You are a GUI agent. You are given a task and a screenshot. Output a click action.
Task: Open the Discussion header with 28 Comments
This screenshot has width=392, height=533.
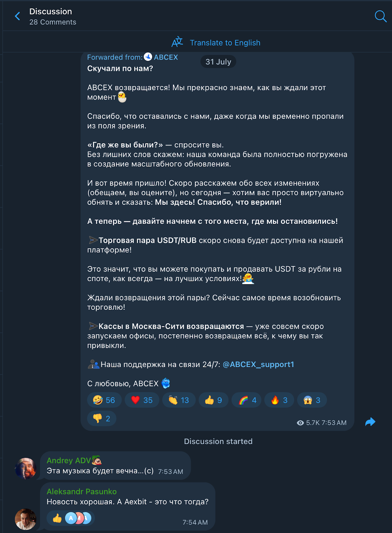pos(53,16)
